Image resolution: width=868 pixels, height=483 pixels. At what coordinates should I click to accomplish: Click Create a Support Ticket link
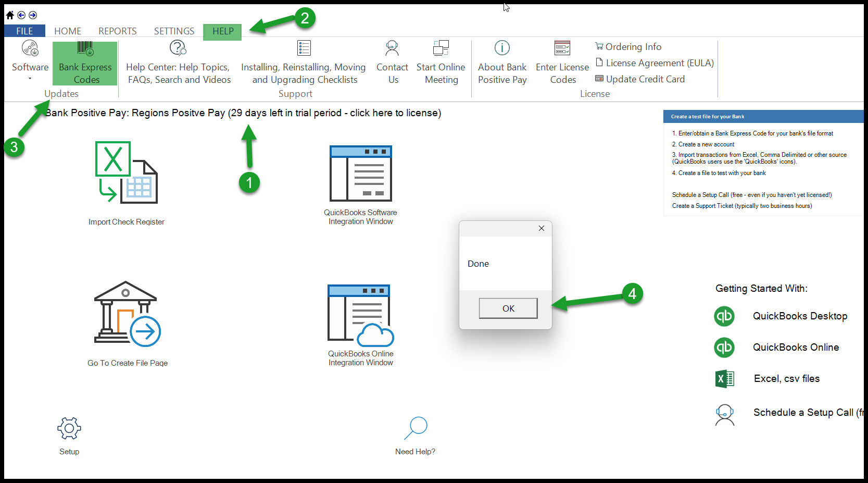click(742, 206)
